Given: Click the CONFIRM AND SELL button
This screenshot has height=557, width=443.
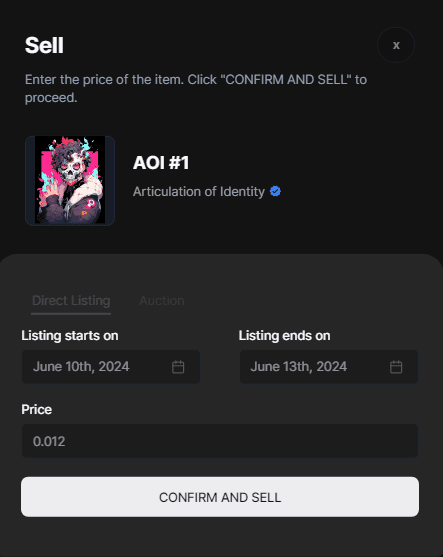Looking at the screenshot, I should tap(220, 497).
